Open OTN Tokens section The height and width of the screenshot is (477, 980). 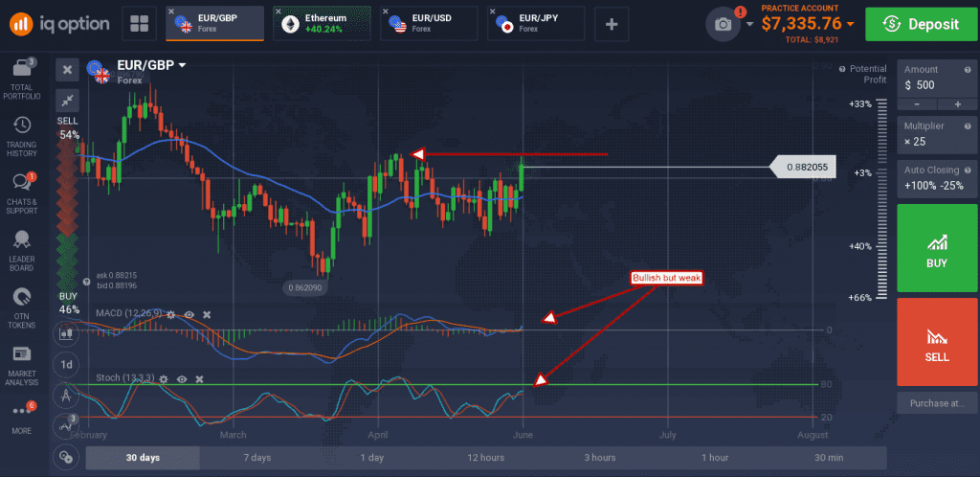[22, 307]
